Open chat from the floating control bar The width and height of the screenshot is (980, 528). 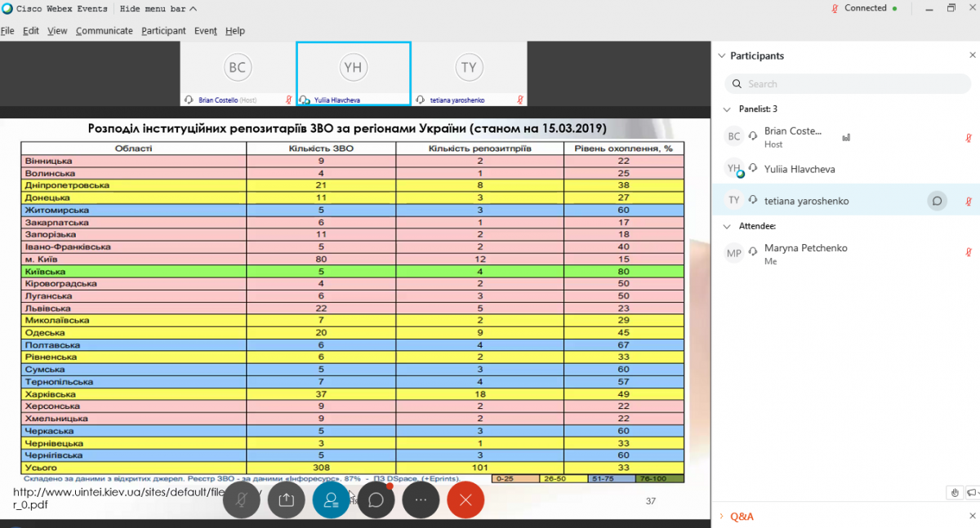(376, 500)
